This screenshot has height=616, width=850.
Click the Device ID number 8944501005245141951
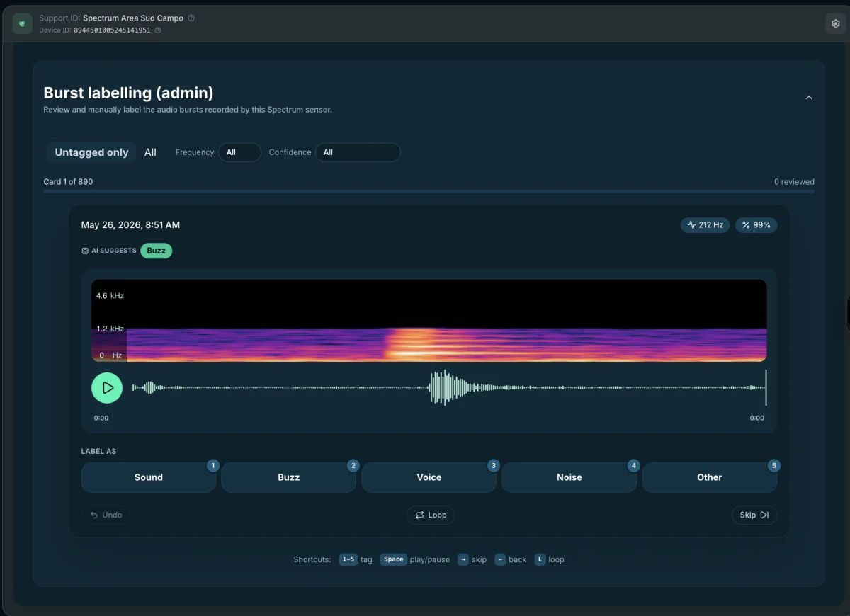[x=112, y=30]
